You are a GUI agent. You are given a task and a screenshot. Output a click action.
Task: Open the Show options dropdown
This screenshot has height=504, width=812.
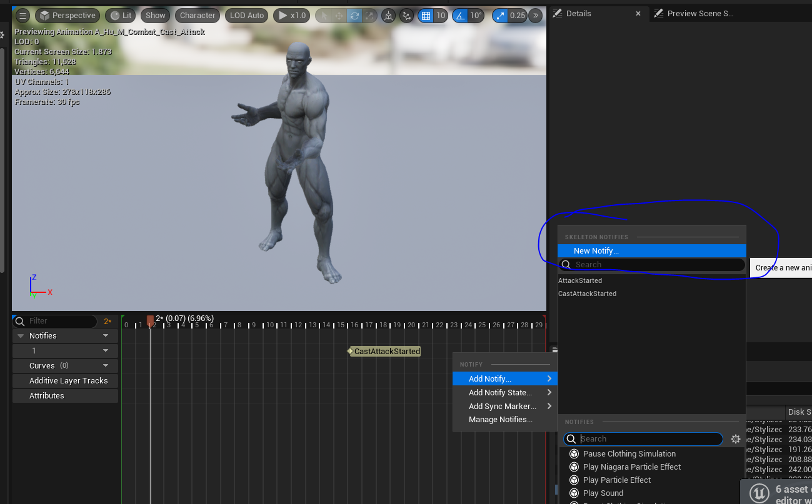(x=156, y=16)
